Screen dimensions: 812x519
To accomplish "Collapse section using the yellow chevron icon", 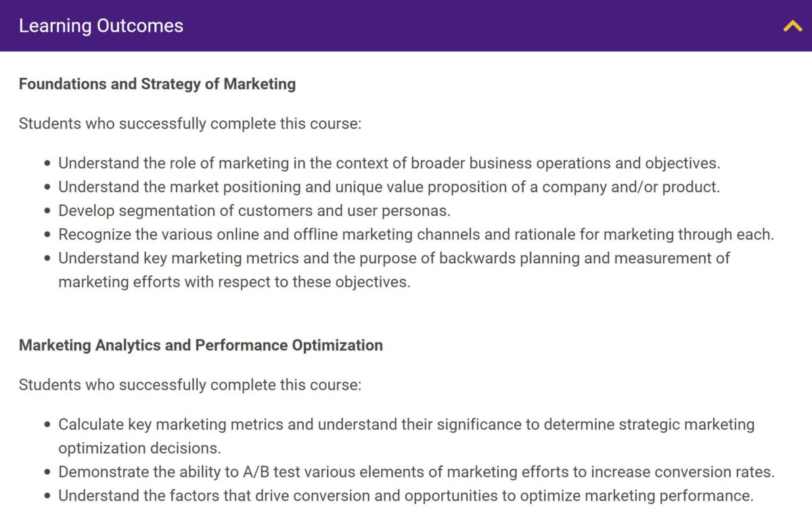I will tap(792, 26).
